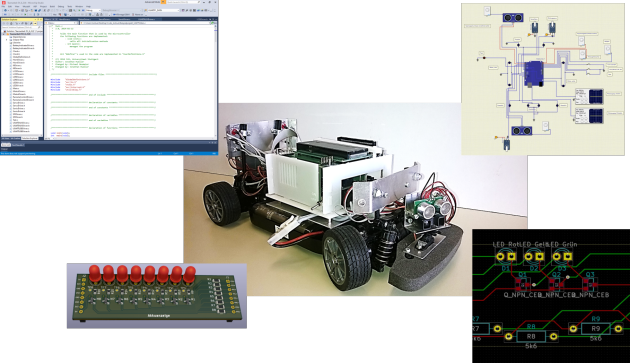This screenshot has height=363, width=630.
Task: Select the Solution Explorer bottom tab
Action: click(x=30, y=138)
